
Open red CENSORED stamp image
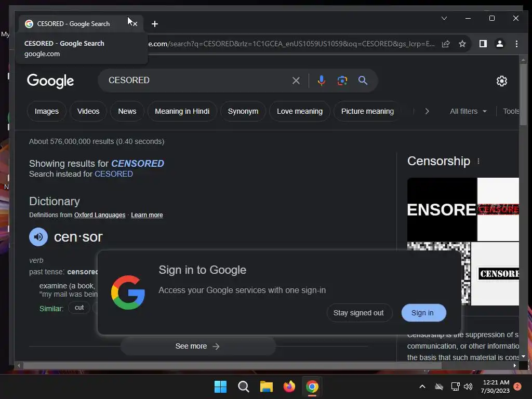coord(498,209)
